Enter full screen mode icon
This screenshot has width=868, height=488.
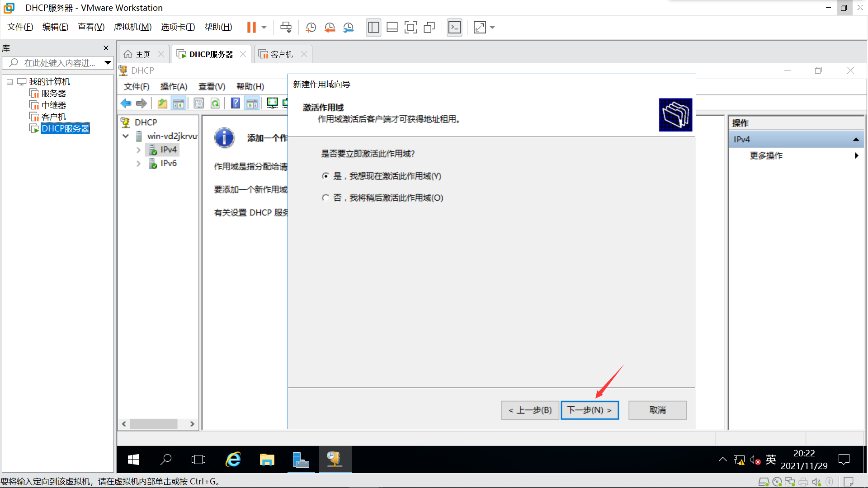410,28
